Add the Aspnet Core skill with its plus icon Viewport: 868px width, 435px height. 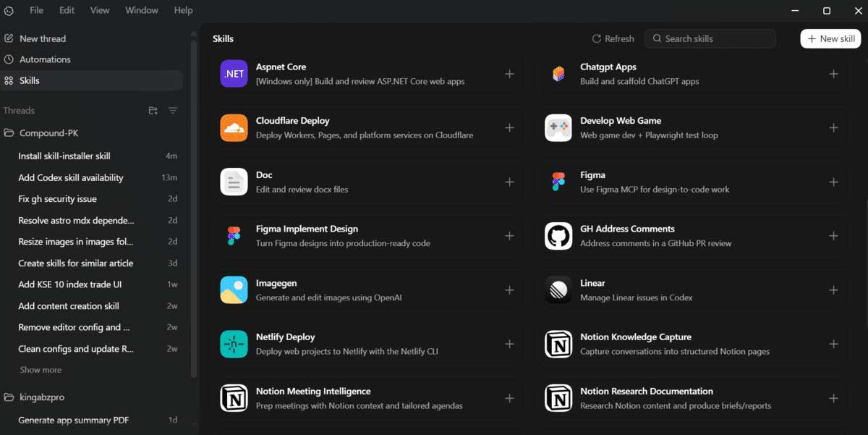click(509, 74)
